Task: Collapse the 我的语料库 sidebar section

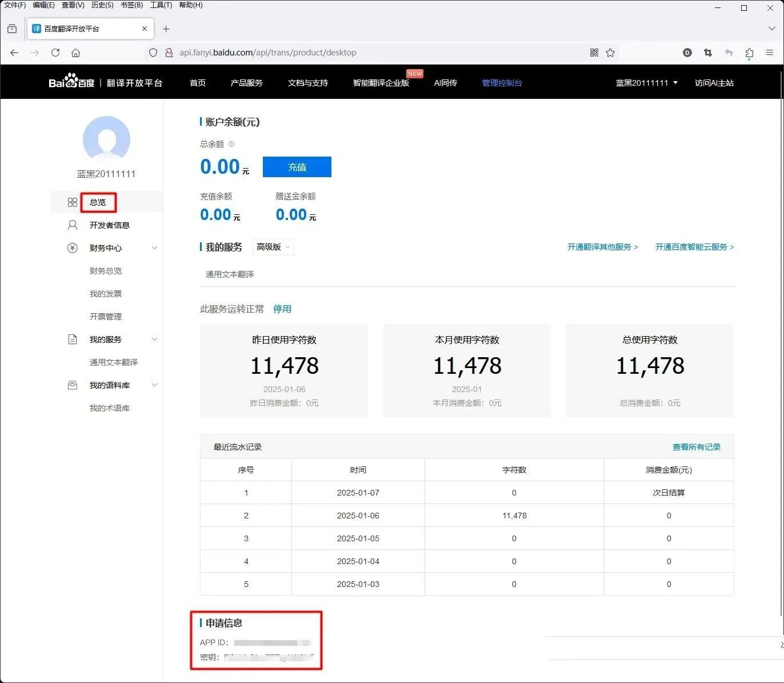Action: point(154,385)
